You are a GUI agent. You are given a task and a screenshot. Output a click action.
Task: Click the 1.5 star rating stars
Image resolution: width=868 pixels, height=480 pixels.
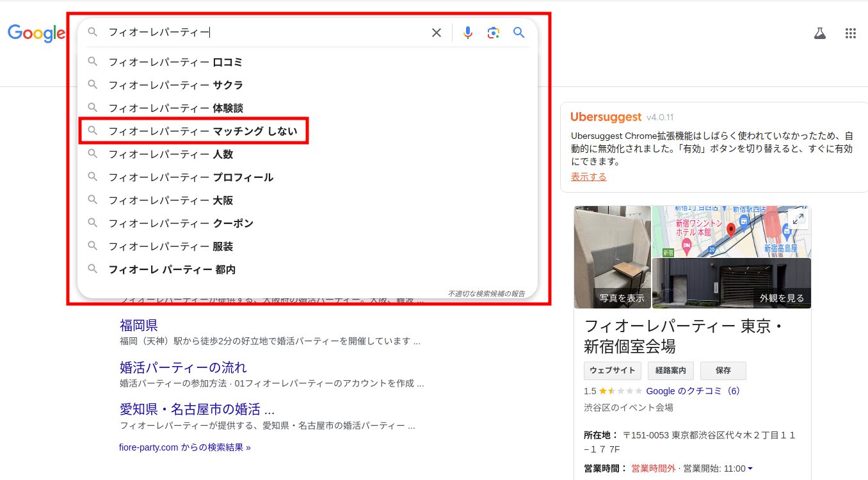tap(621, 390)
